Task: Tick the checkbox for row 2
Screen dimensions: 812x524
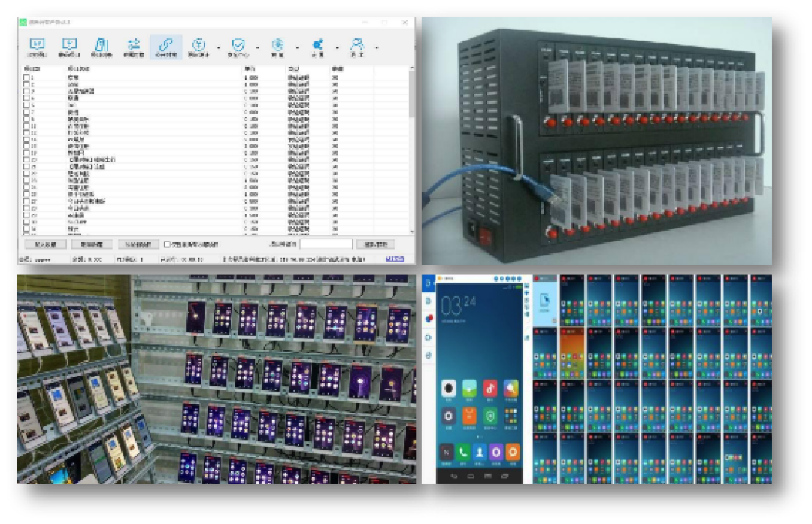Action: 26,84
